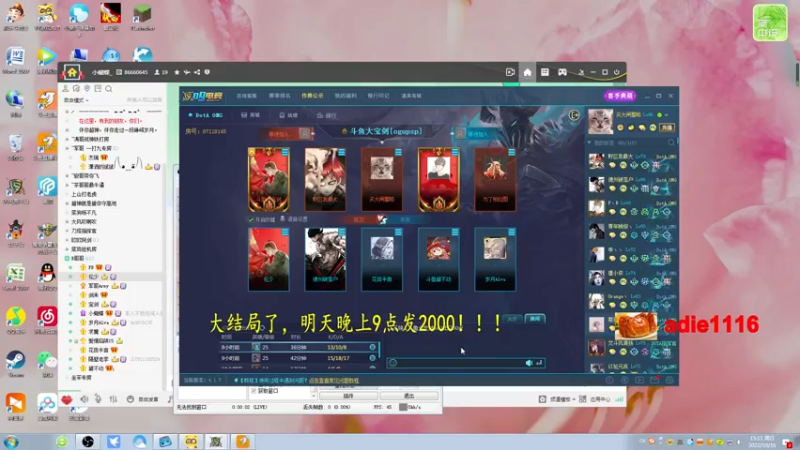This screenshot has height=450, width=800.
Task: Open the equalizer icon in YY bottom bar
Action: pyautogui.click(x=113, y=399)
